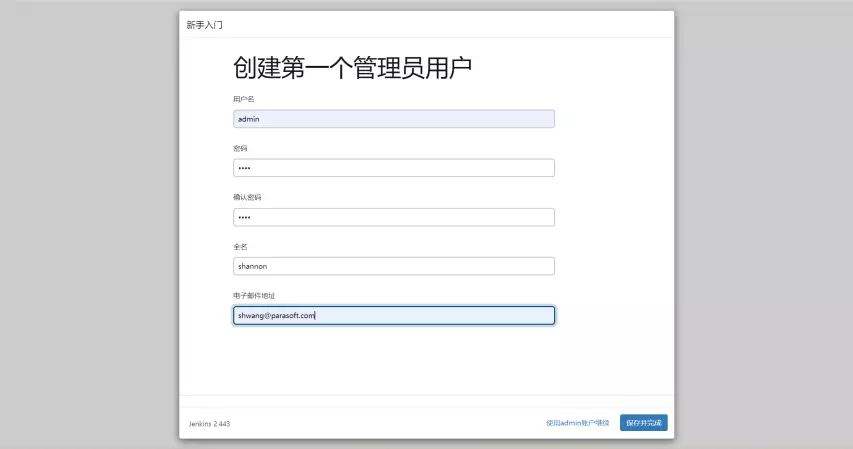Click the 用户名 label text
Viewport: 853px width, 449px height.
[x=244, y=99]
